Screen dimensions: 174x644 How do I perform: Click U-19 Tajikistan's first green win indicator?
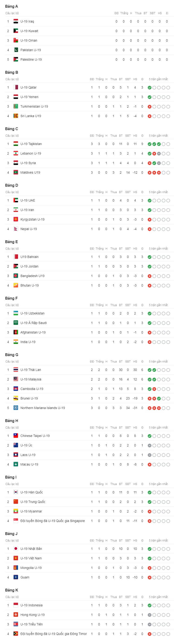point(150,144)
